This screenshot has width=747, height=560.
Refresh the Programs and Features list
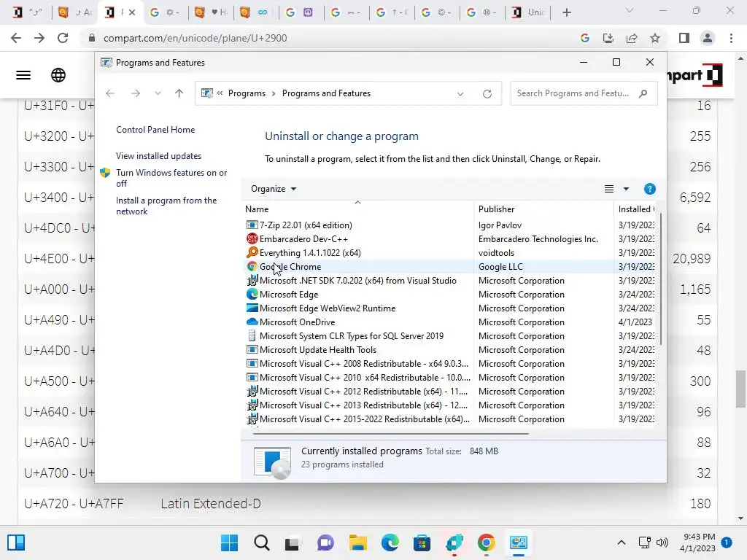coord(487,94)
